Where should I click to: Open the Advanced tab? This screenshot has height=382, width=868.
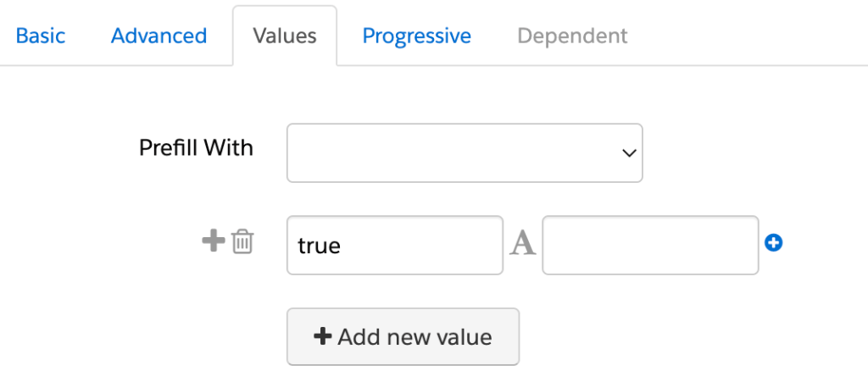pyautogui.click(x=159, y=36)
